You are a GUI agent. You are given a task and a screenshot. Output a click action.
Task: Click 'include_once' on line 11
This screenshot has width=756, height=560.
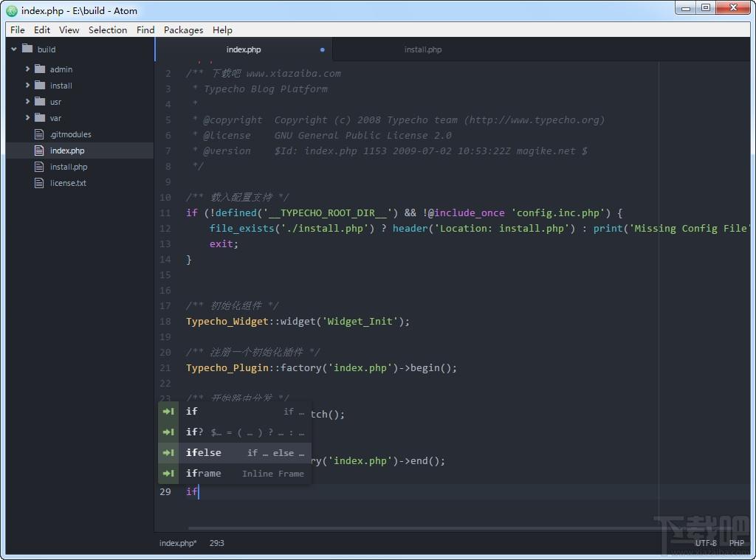coord(470,213)
